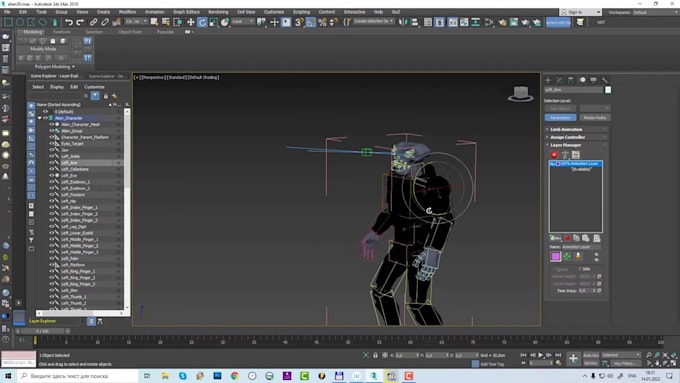This screenshot has height=383, width=680.
Task: Click the lock icon in Scene Explorer toolbar
Action: [105, 96]
